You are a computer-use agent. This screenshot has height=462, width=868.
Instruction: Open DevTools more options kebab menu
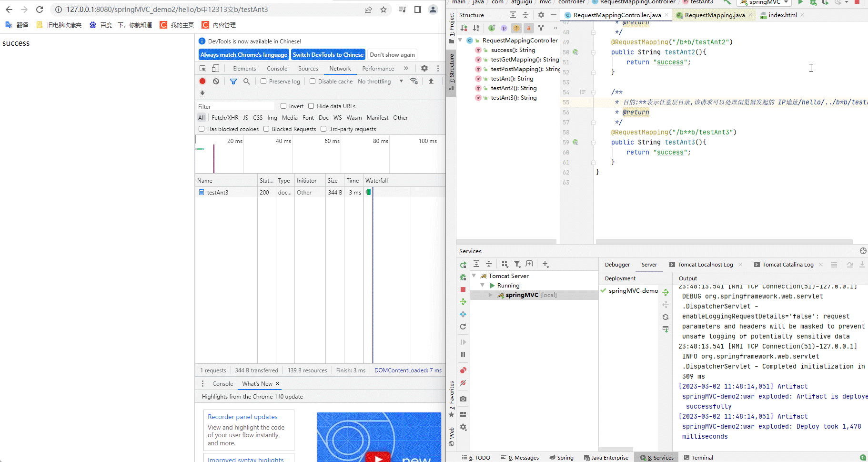coord(438,69)
